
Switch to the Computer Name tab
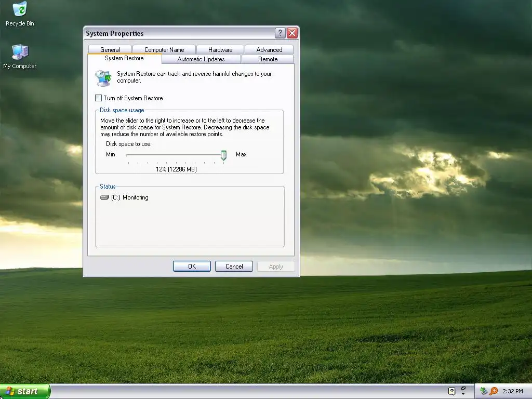pos(164,49)
